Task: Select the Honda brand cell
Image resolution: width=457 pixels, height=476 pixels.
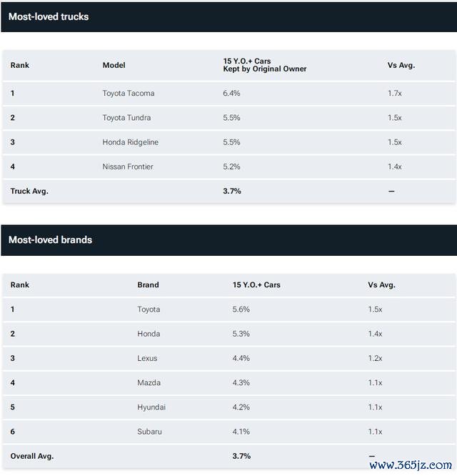Action: pos(149,334)
